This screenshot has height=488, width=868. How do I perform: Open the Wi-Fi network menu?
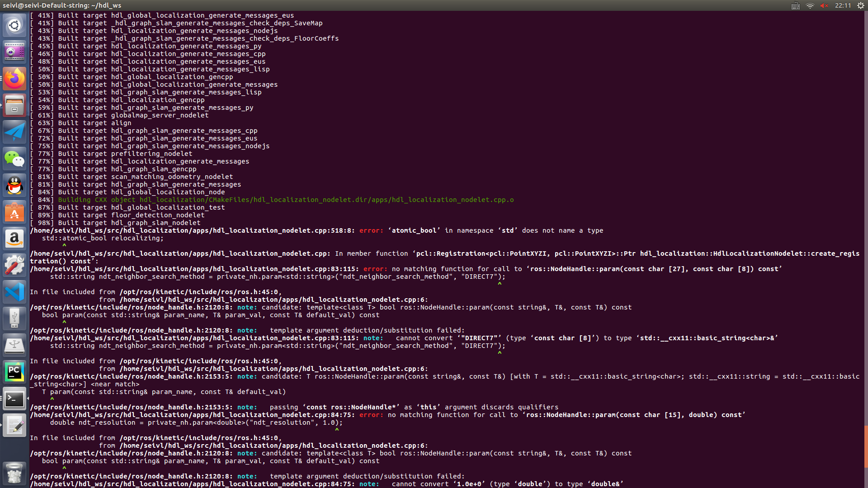pos(809,5)
